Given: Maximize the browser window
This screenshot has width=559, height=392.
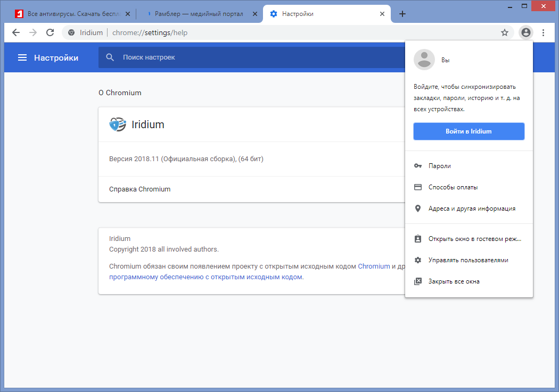Looking at the screenshot, I should click(x=524, y=6).
